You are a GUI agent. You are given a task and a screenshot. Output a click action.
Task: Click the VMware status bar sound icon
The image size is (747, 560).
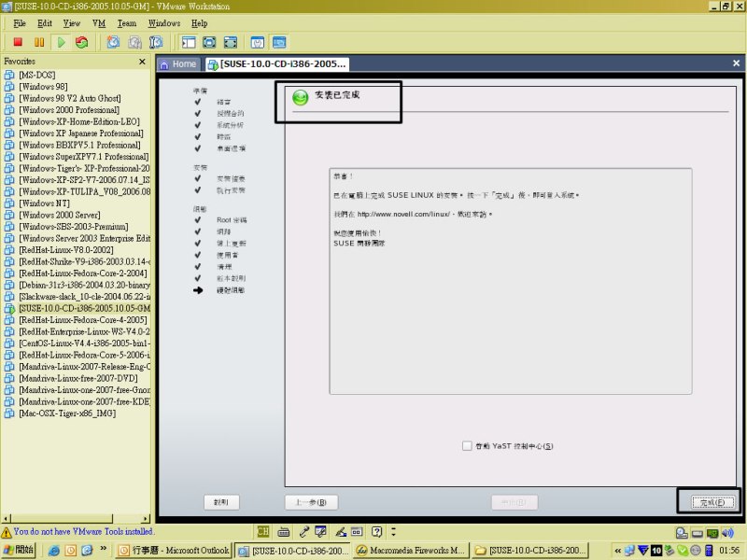click(x=727, y=533)
